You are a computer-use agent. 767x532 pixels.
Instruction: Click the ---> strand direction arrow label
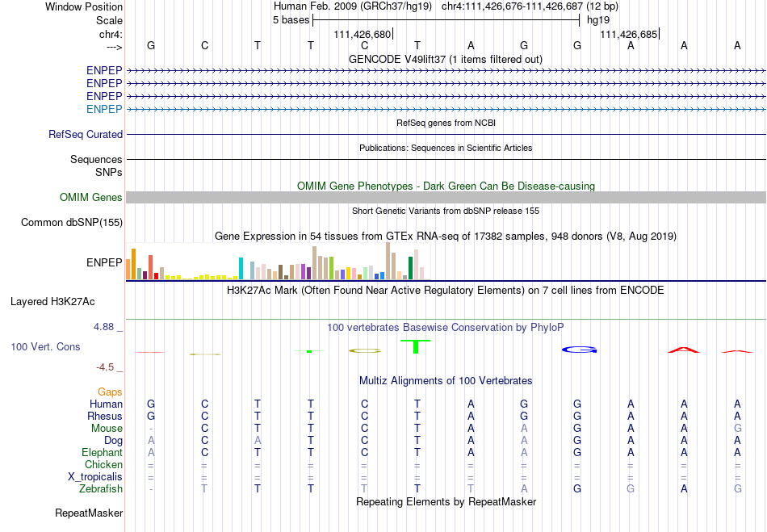(114, 47)
